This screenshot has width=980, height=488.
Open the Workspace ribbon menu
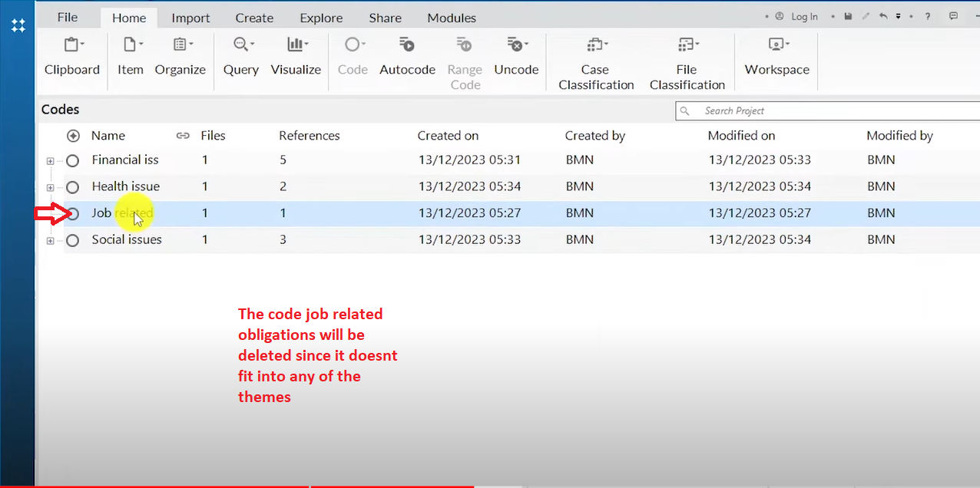coord(776,56)
